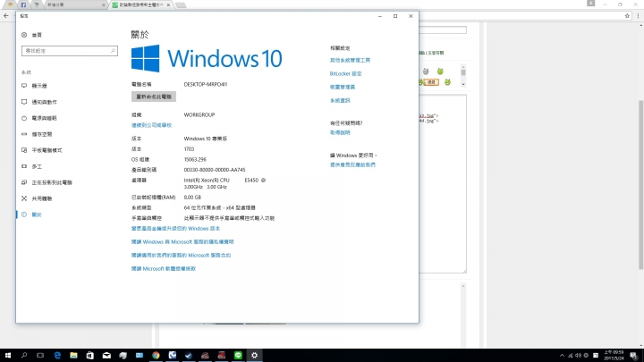Viewport: 644px width, 362px height.
Task: Close the active Chrome tab
Action: pyautogui.click(x=168, y=5)
